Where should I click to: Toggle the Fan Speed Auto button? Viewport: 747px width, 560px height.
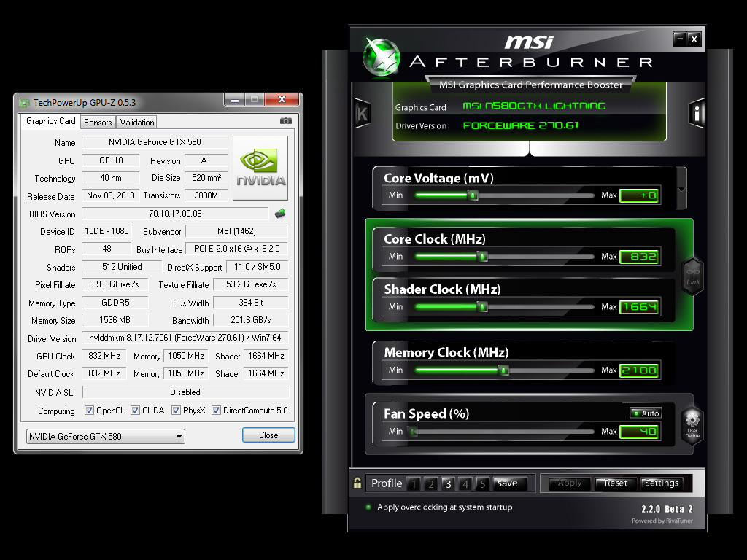646,413
